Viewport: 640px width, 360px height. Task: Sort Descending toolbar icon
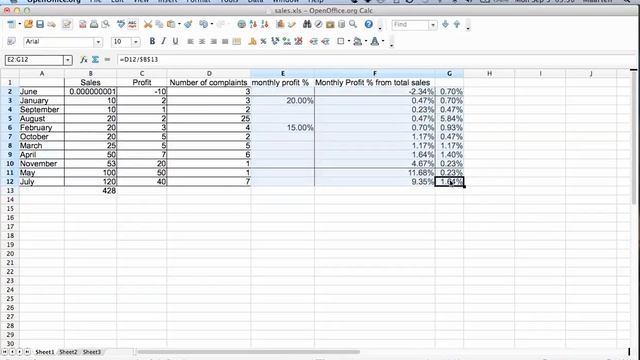pyautogui.click(x=264, y=24)
